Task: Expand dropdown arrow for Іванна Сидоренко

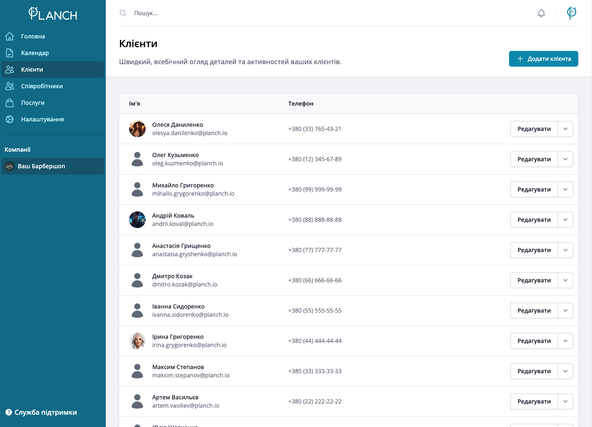Action: tap(565, 310)
